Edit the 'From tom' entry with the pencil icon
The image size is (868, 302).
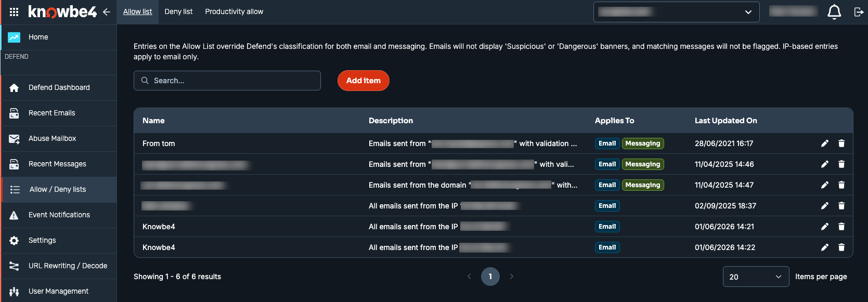(825, 143)
